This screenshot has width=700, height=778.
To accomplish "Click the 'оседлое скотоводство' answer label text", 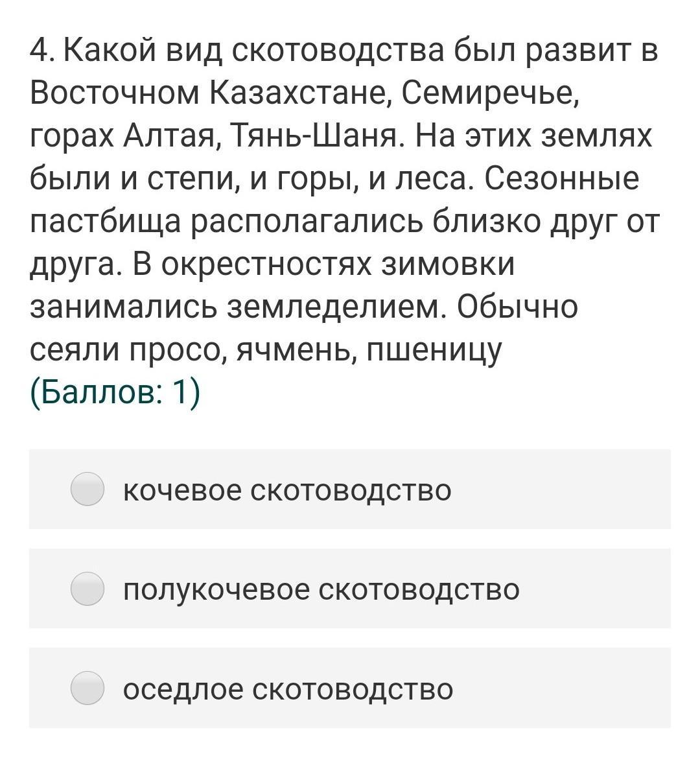I will point(288,689).
